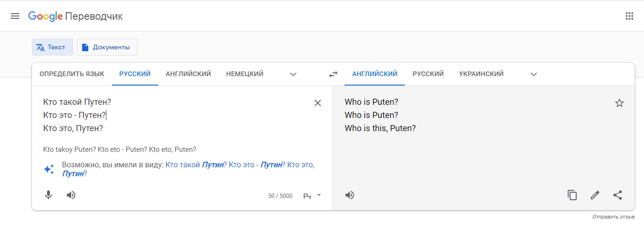Swap source and target languages
Viewport: 644px width, 243px height.
point(333,74)
